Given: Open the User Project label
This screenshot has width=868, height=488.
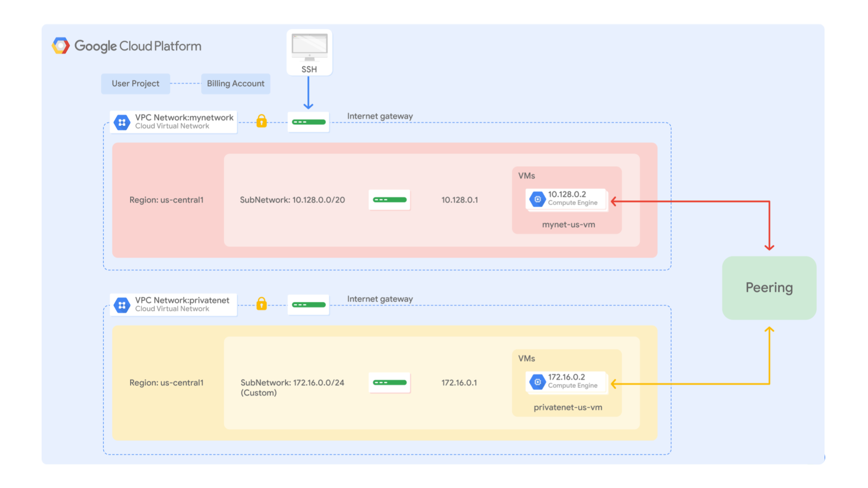Looking at the screenshot, I should 135,84.
